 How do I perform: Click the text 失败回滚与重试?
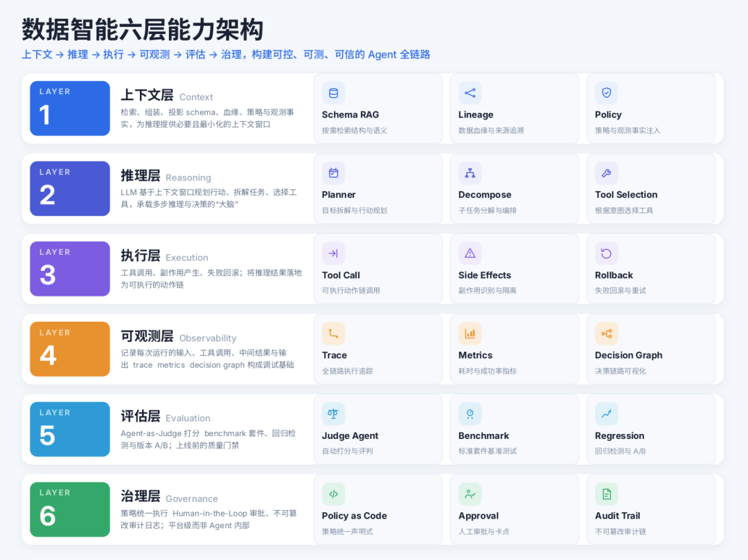(x=620, y=291)
